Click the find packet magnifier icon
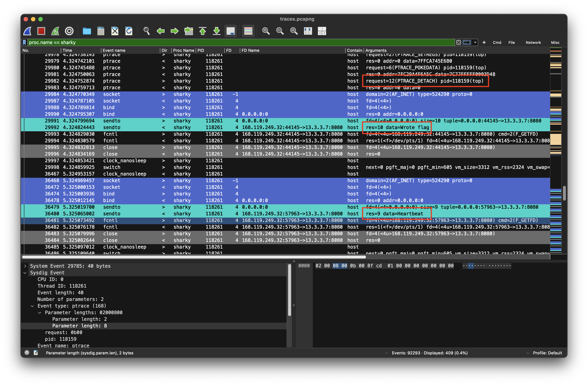Screen dimensions: 588x385 coord(146,31)
